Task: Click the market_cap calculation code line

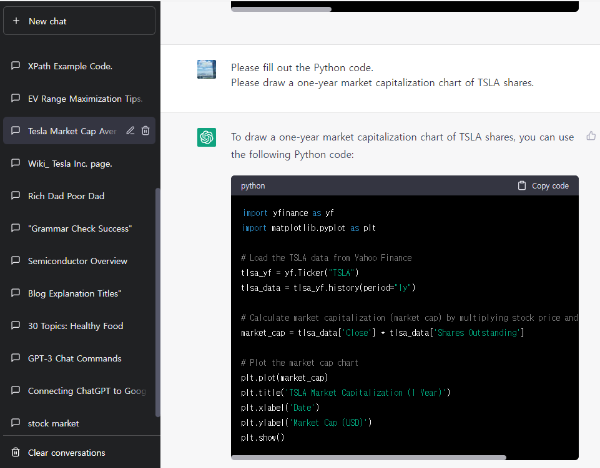Action: [382, 333]
